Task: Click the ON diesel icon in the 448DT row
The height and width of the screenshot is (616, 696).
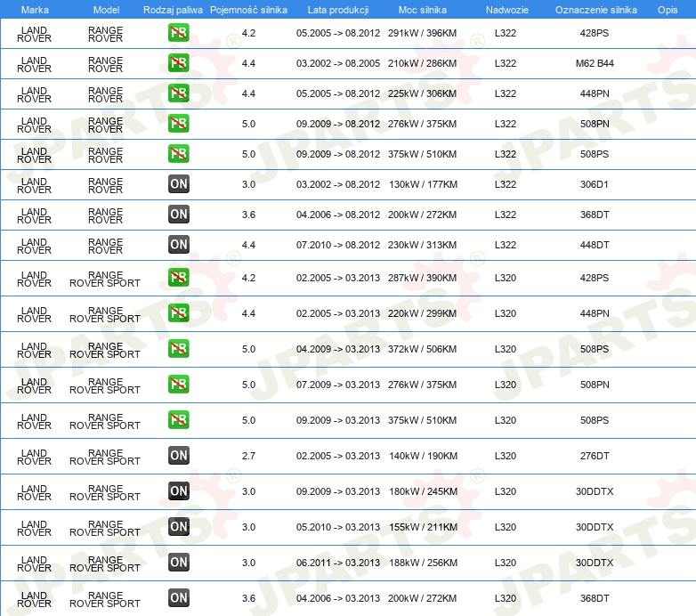Action: coord(178,245)
